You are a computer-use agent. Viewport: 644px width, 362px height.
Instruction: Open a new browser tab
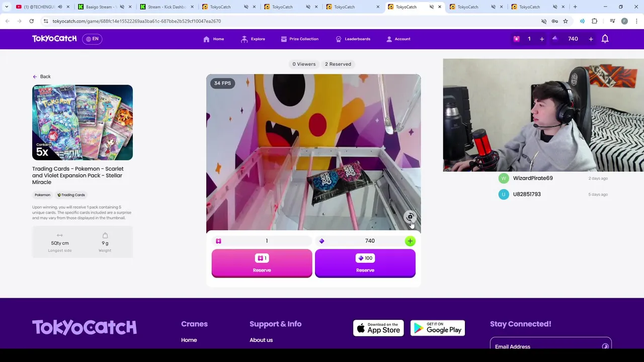575,7
